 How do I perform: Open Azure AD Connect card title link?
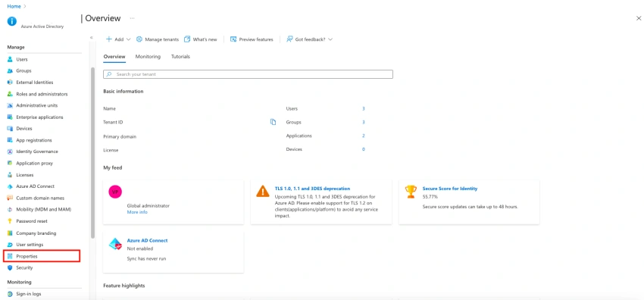tap(148, 240)
